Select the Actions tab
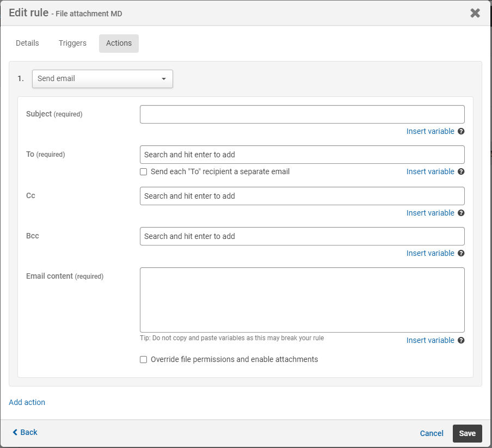492x448 pixels. coord(119,44)
